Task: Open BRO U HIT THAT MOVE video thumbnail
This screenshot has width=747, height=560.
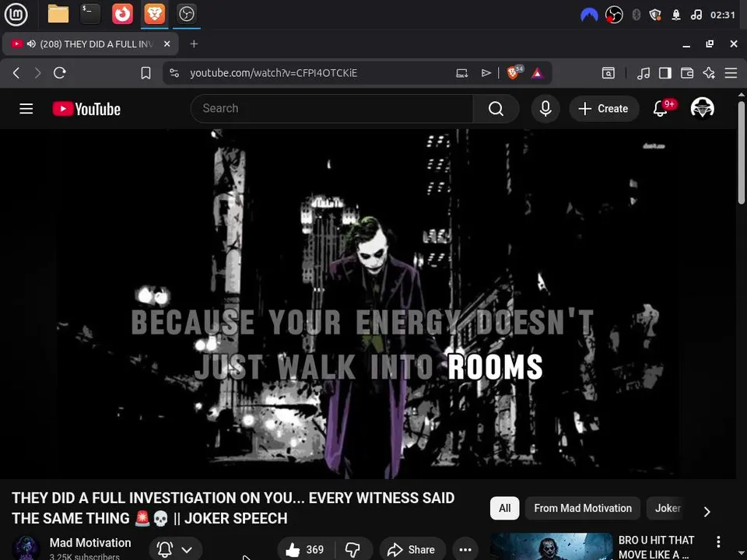Action: point(551,546)
